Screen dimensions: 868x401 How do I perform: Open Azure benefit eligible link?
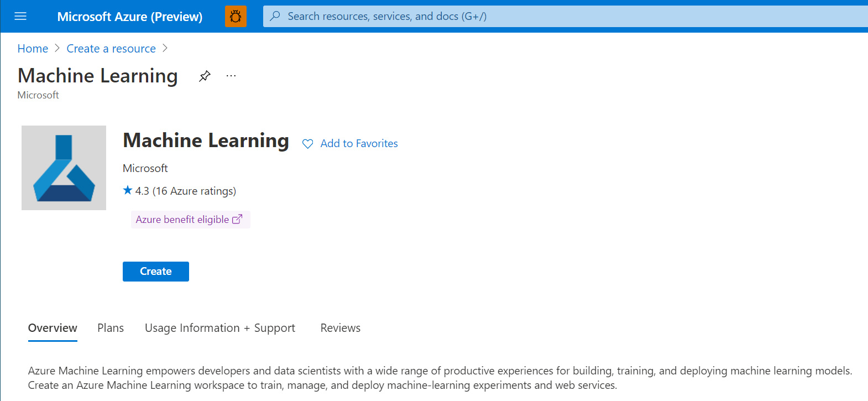(x=182, y=220)
